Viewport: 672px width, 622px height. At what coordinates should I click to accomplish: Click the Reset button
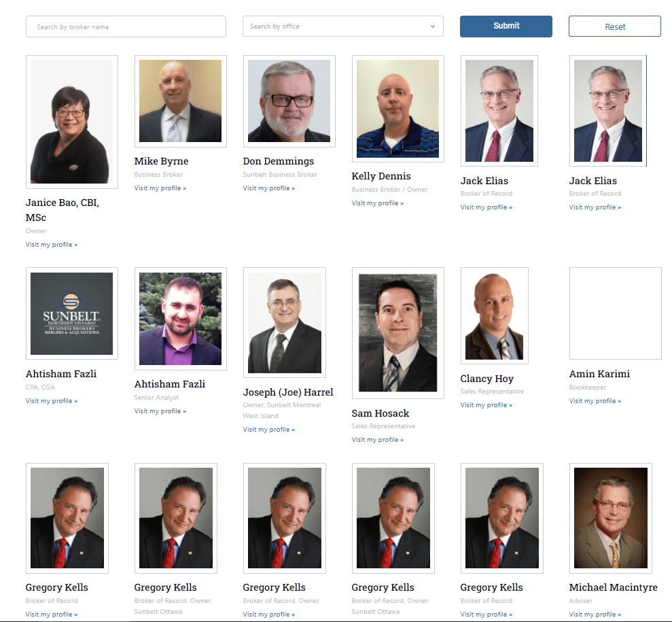(615, 27)
